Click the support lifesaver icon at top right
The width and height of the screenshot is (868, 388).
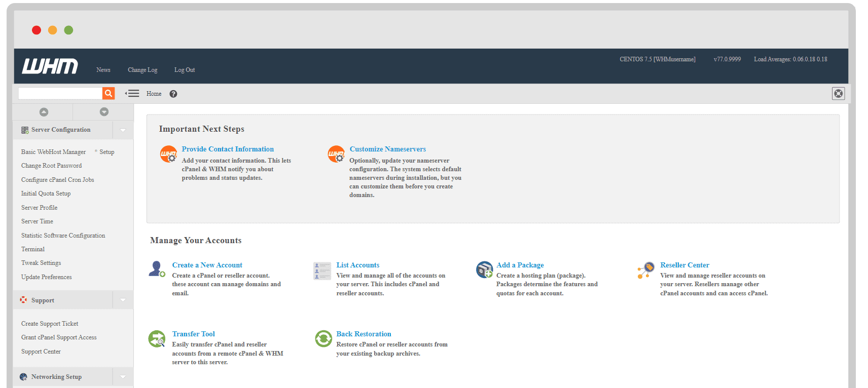pos(838,93)
